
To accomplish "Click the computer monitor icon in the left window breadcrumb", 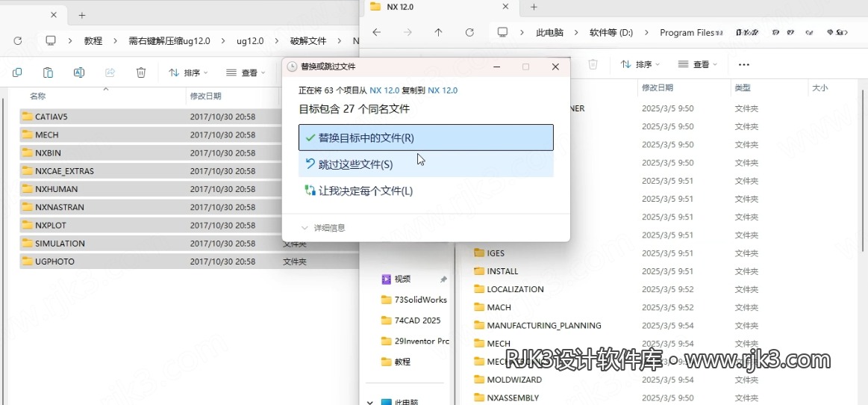I will tap(51, 40).
